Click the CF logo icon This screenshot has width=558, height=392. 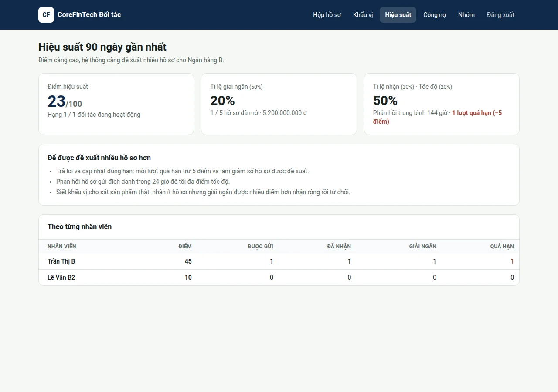pos(46,15)
